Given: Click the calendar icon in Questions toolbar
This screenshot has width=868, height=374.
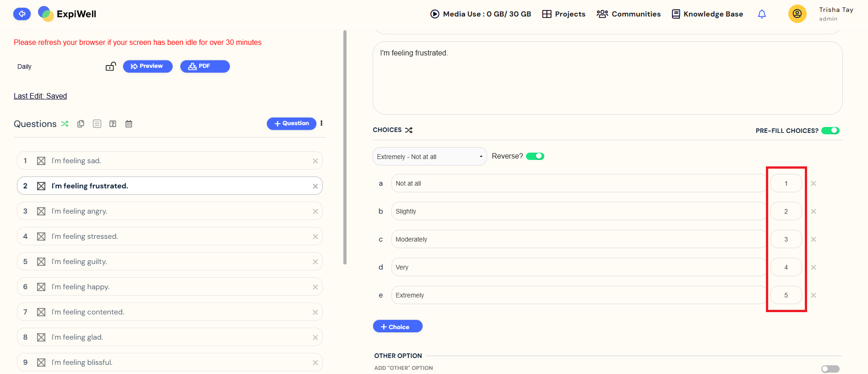Looking at the screenshot, I should pyautogui.click(x=129, y=124).
